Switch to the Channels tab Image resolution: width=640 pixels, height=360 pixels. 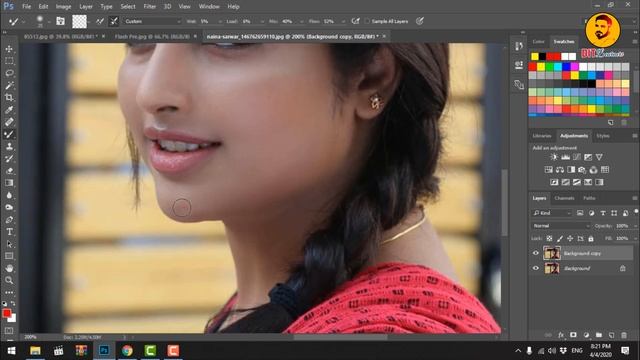click(564, 198)
